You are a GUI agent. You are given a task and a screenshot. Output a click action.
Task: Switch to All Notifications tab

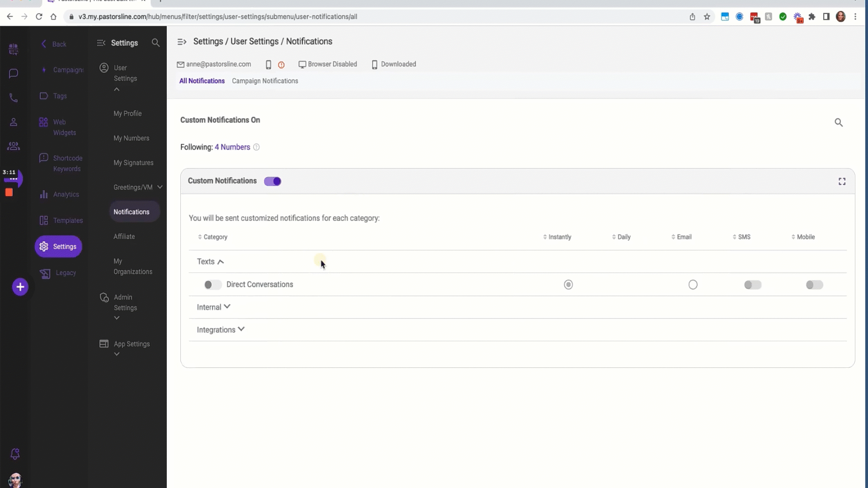click(x=202, y=80)
